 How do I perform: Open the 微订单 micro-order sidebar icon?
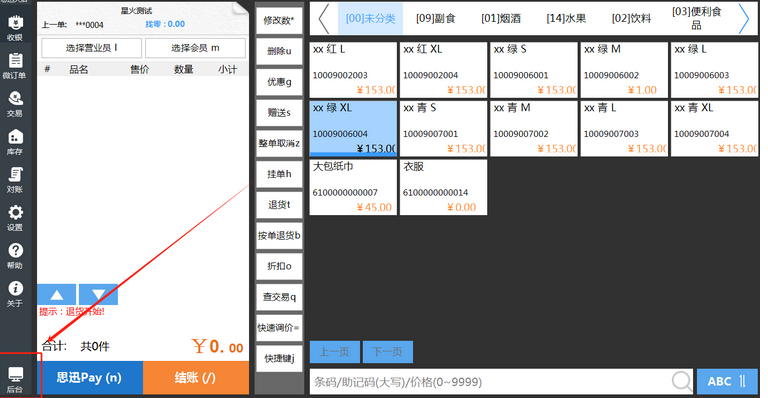click(x=15, y=66)
